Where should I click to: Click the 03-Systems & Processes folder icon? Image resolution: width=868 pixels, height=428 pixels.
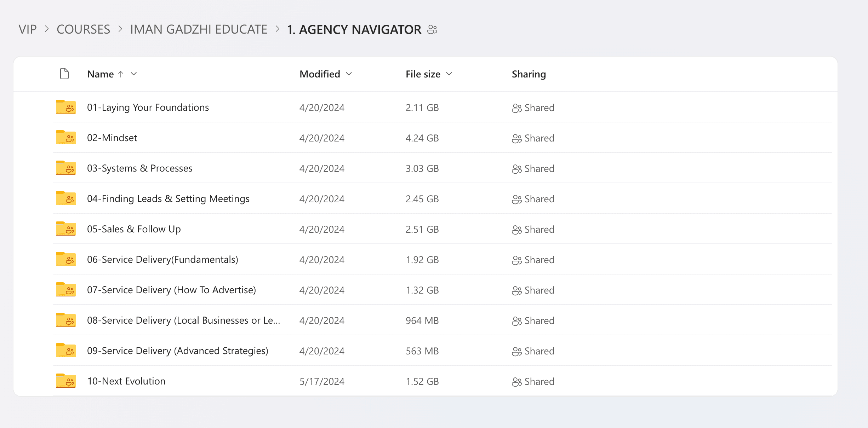(x=66, y=168)
